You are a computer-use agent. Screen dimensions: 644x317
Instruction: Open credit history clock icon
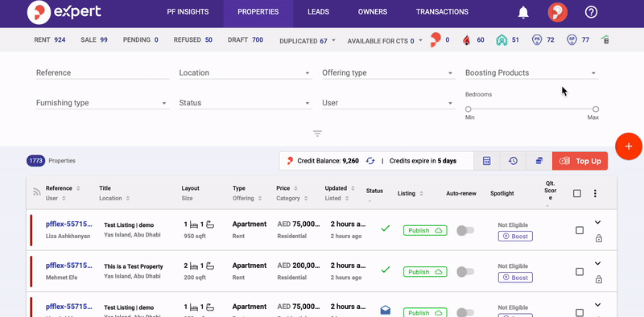[513, 161]
